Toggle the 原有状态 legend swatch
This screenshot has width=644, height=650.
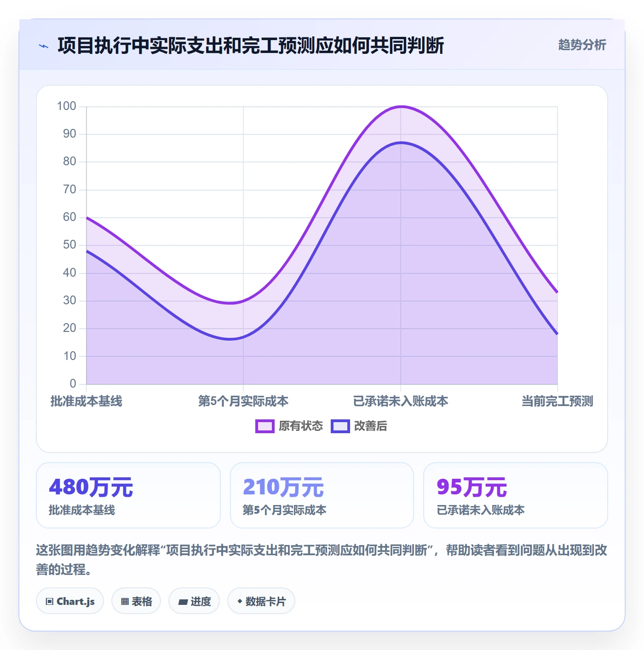(x=265, y=426)
